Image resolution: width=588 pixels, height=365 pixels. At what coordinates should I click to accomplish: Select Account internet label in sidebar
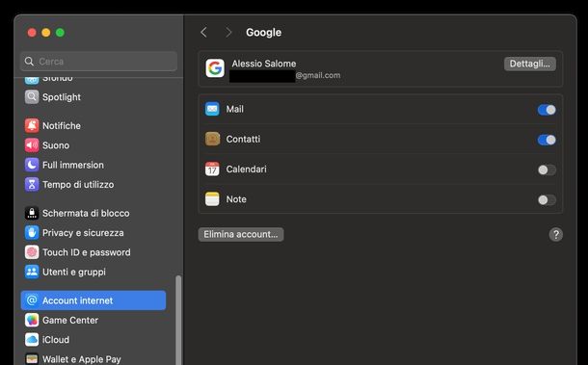point(77,300)
